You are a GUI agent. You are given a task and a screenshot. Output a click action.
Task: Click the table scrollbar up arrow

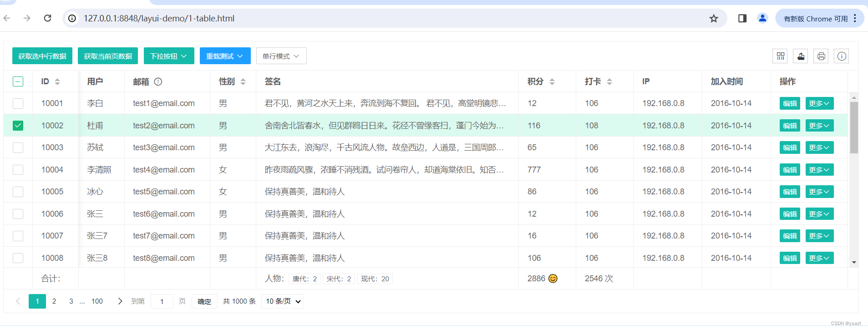854,97
